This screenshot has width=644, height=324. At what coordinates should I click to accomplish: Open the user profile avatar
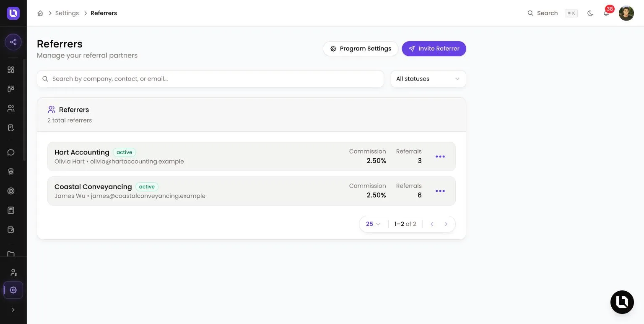point(626,13)
